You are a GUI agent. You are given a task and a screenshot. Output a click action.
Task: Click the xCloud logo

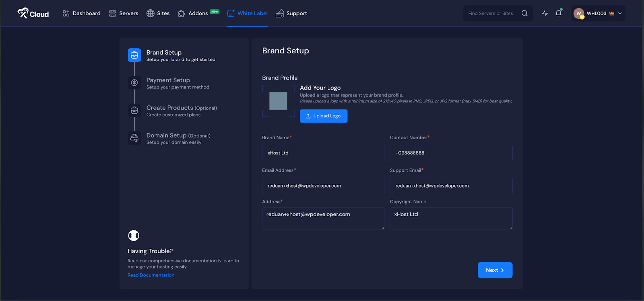pyautogui.click(x=33, y=13)
